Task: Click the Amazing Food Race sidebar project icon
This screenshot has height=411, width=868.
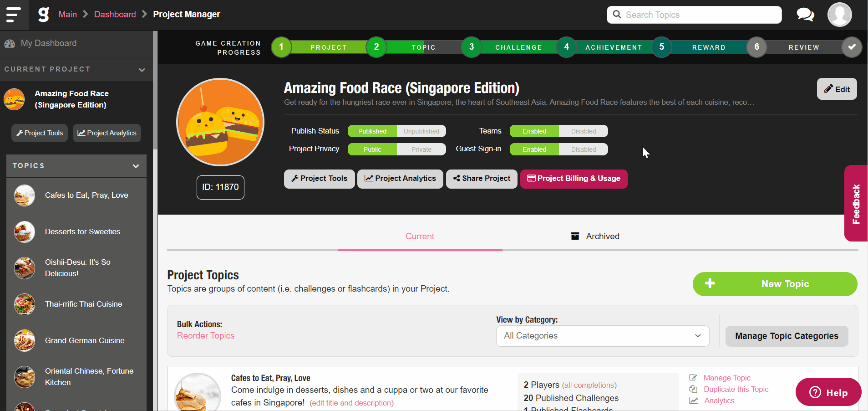Action: coord(14,99)
